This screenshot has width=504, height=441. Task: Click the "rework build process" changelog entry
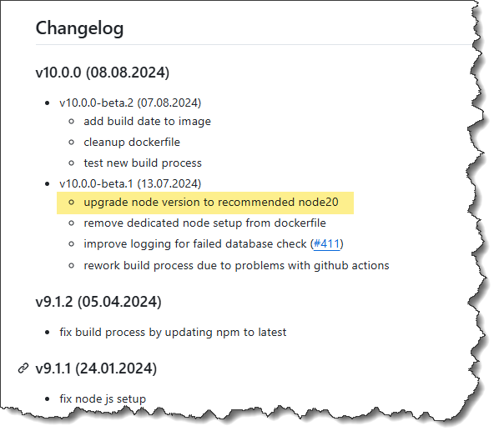[236, 266]
